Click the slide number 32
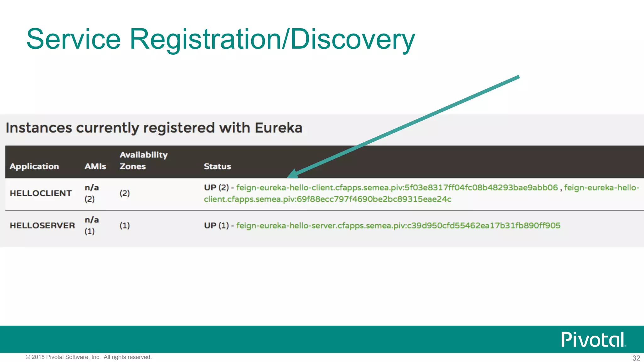The height and width of the screenshot is (362, 644). pyautogui.click(x=636, y=358)
